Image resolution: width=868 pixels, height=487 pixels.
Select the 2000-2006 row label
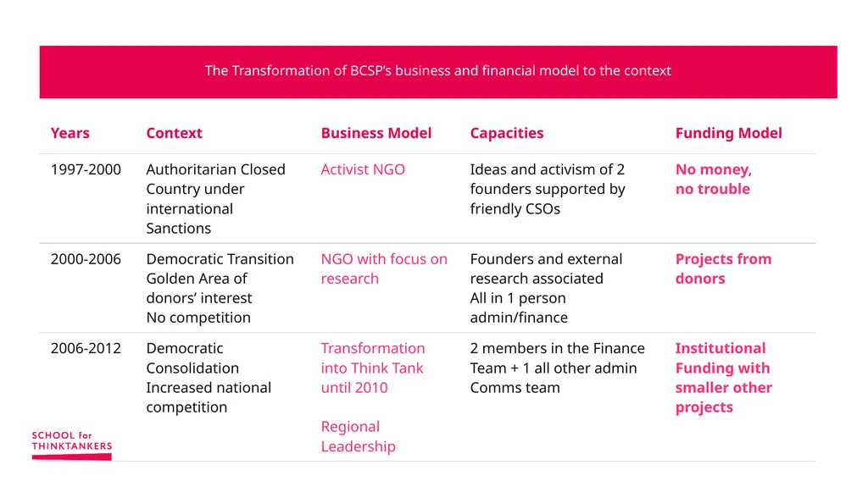86,259
